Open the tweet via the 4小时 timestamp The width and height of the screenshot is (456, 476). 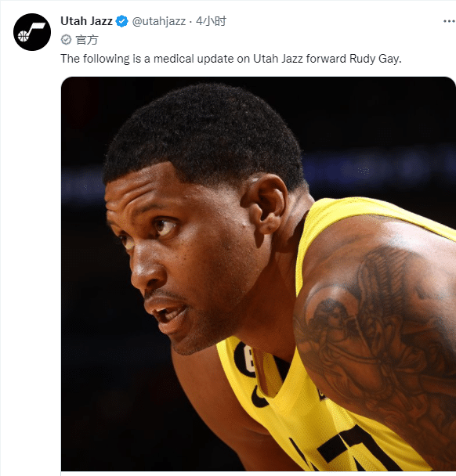(x=211, y=21)
